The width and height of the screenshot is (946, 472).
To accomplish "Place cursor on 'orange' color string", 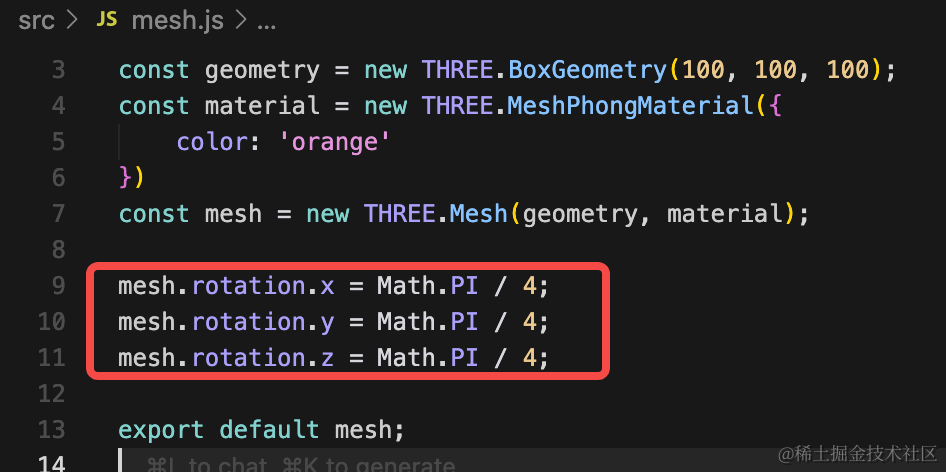I will [x=335, y=142].
